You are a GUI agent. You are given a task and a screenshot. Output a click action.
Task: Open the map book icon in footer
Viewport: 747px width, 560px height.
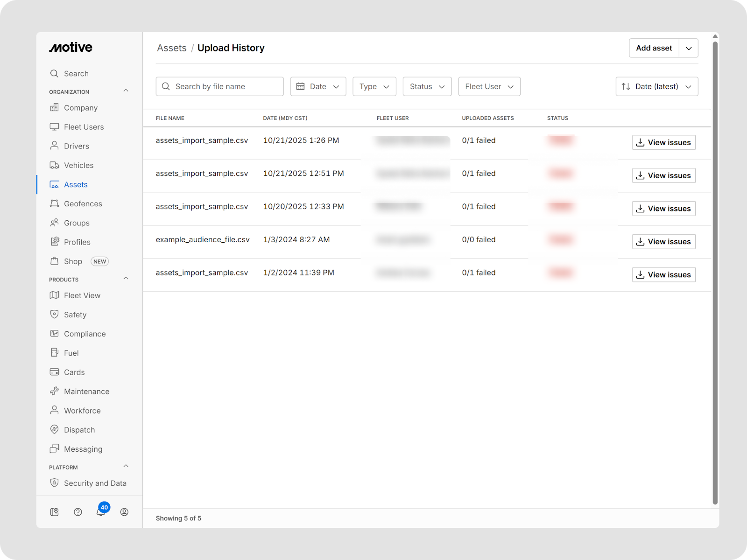tap(55, 512)
